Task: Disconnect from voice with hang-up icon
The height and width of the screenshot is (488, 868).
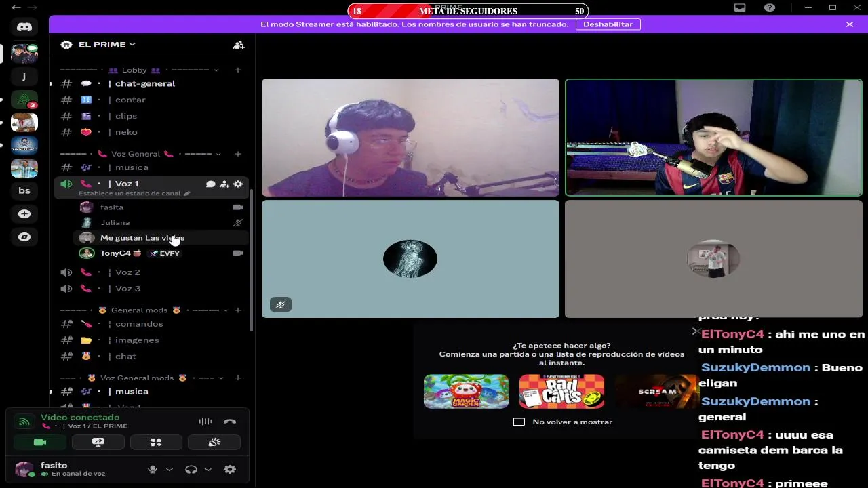Action: click(x=230, y=422)
